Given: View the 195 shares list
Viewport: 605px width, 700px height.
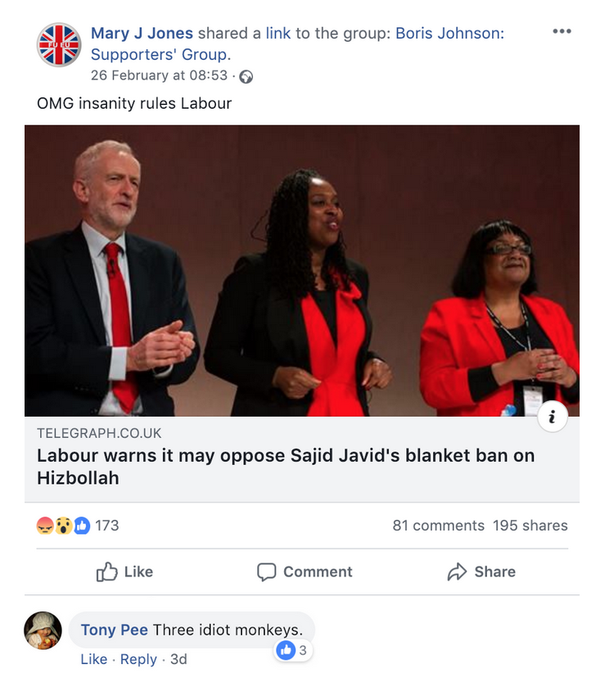Looking at the screenshot, I should click(531, 526).
